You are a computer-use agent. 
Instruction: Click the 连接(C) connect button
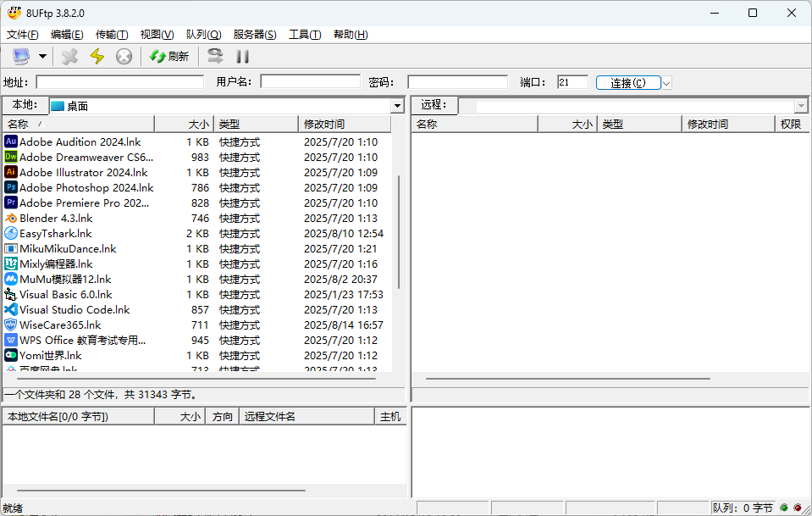(x=628, y=83)
